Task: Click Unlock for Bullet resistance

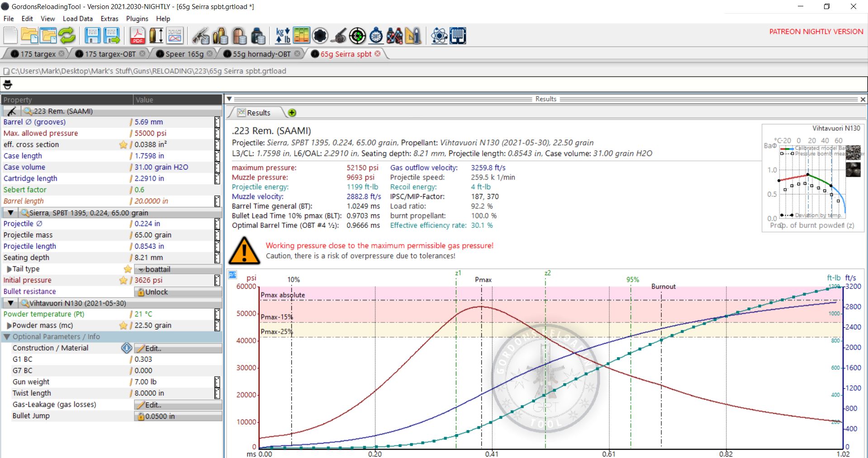Action: [x=178, y=292]
